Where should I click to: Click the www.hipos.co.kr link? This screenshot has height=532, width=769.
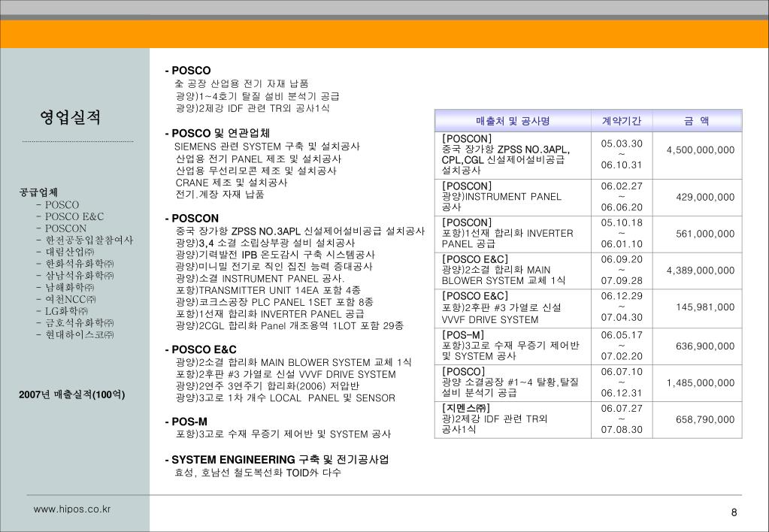click(x=72, y=509)
